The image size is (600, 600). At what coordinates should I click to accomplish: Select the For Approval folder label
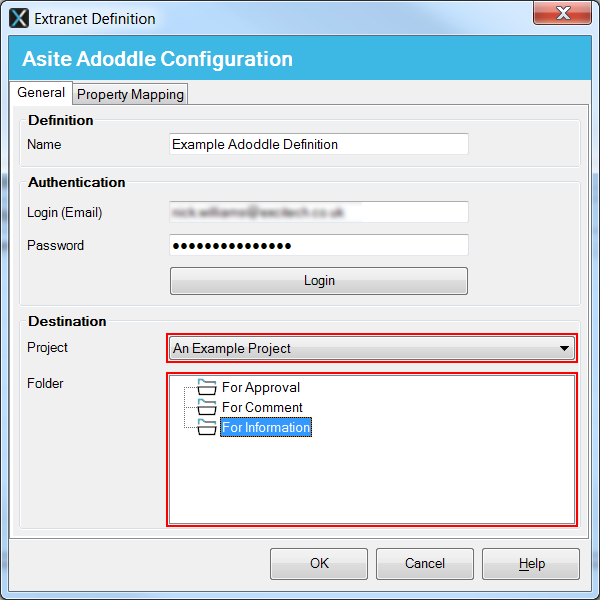[x=261, y=387]
